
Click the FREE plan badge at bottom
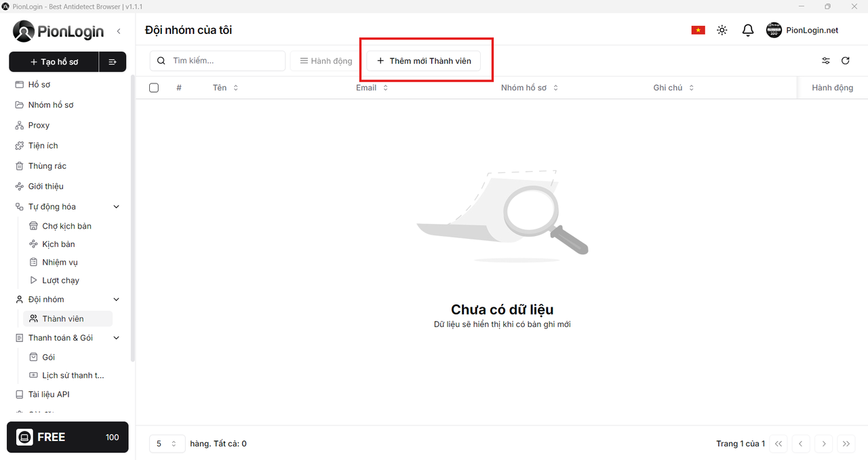pos(67,438)
